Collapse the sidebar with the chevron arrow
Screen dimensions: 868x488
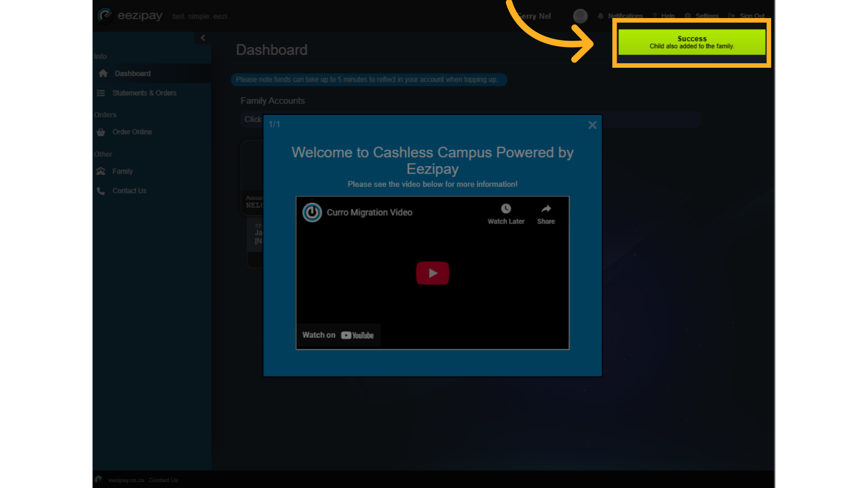[x=203, y=38]
